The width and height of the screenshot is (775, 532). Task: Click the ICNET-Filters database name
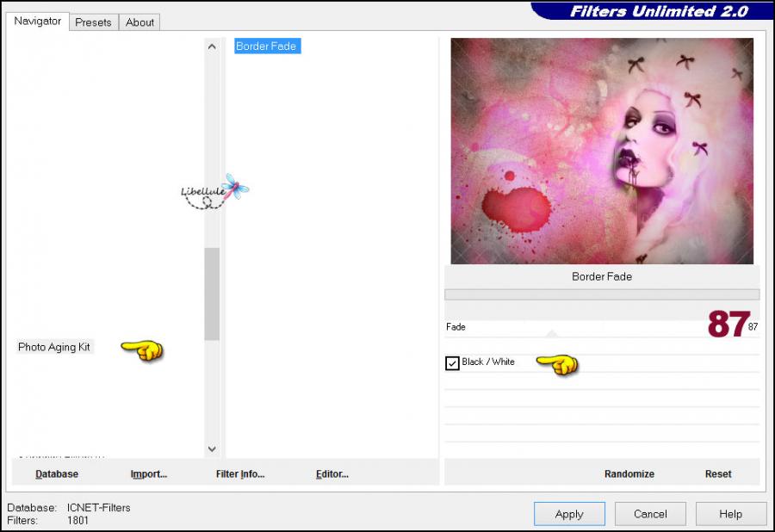pos(99,508)
